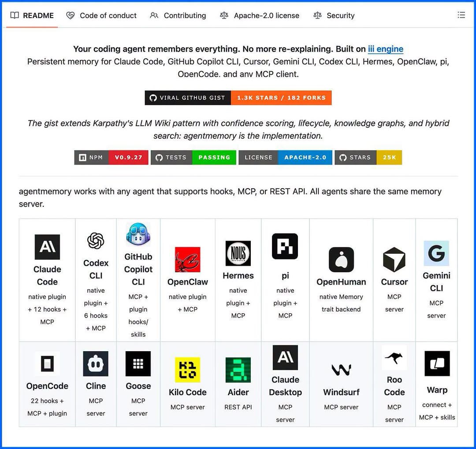Select the "Hermes" name text
Viewport: 476px width, 449px height.
tap(238, 276)
